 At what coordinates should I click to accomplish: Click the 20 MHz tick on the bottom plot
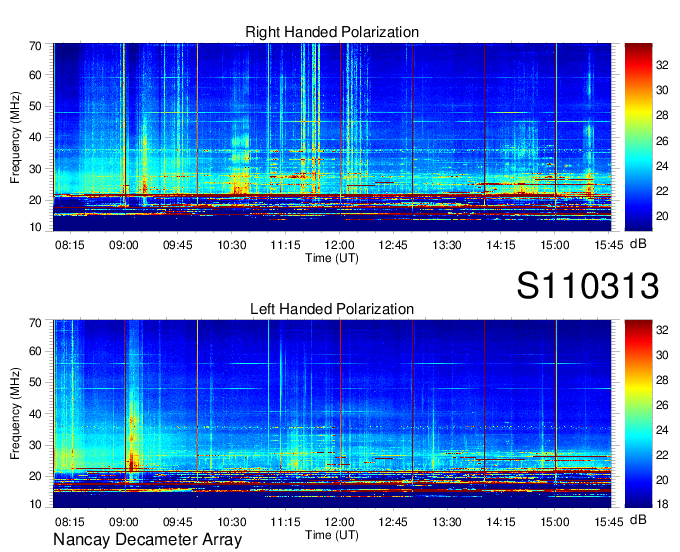pos(35,477)
